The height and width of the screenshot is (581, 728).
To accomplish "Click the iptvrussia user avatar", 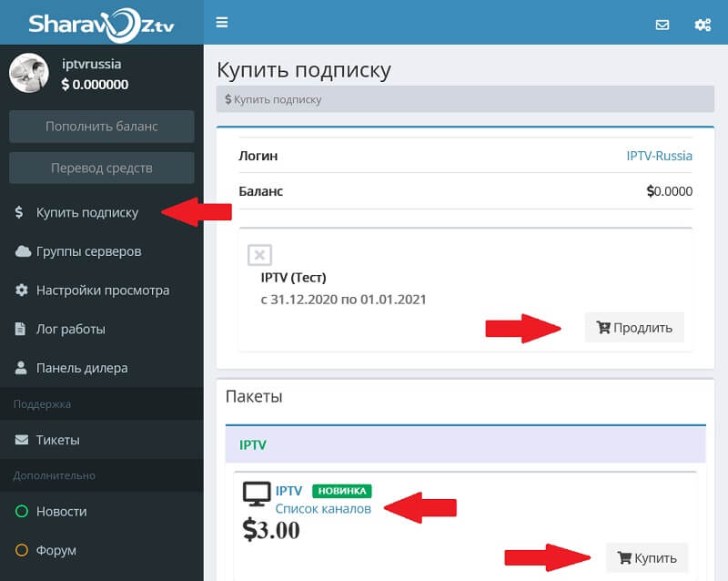I will (28, 73).
